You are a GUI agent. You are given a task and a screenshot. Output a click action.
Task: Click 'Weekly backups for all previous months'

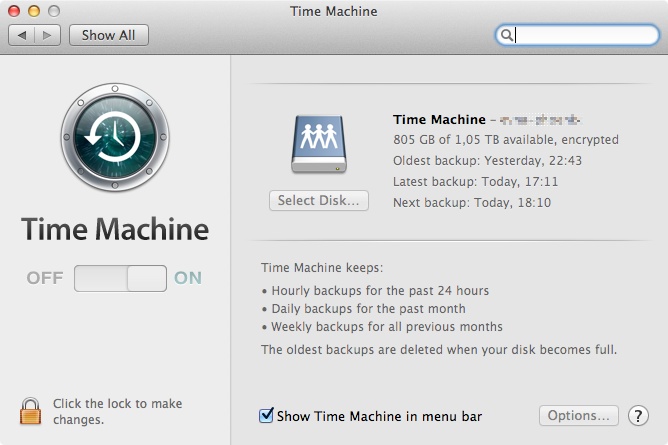point(387,327)
